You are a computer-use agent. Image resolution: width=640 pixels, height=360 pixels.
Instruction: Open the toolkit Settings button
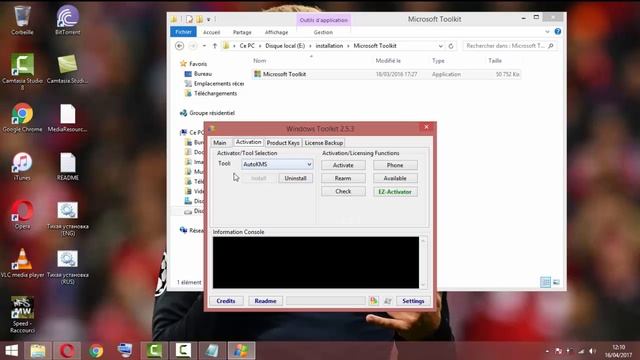[413, 301]
